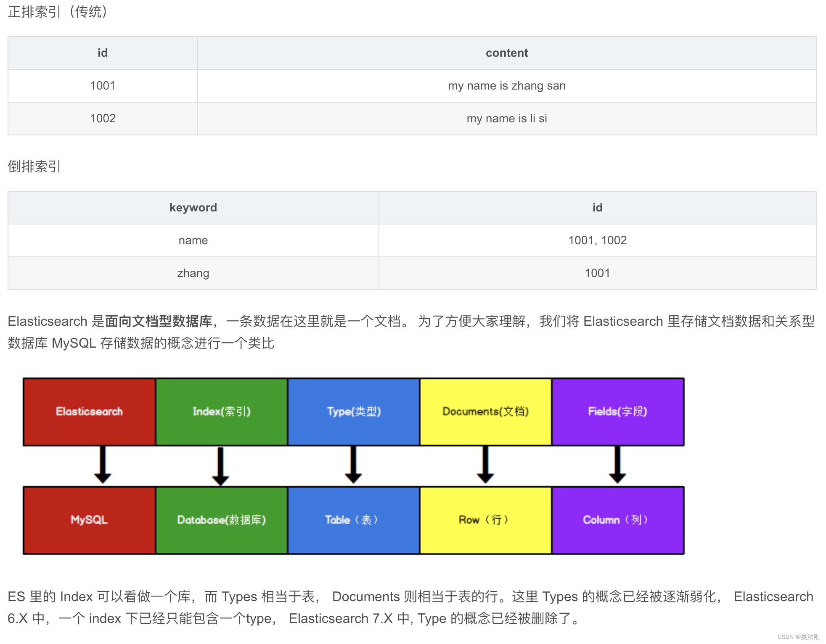
Task: Click the green 'Database(数据库)' box
Action: tap(222, 520)
